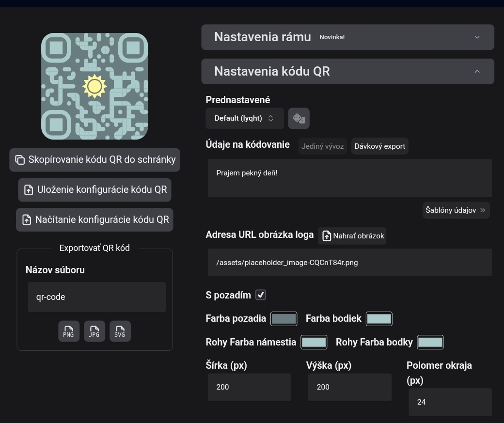The width and height of the screenshot is (504, 423).
Task: Toggle the S pozadím checkbox
Action: tap(261, 295)
